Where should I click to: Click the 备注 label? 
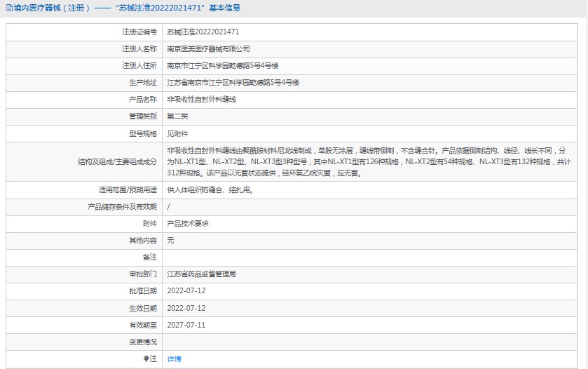point(150,257)
